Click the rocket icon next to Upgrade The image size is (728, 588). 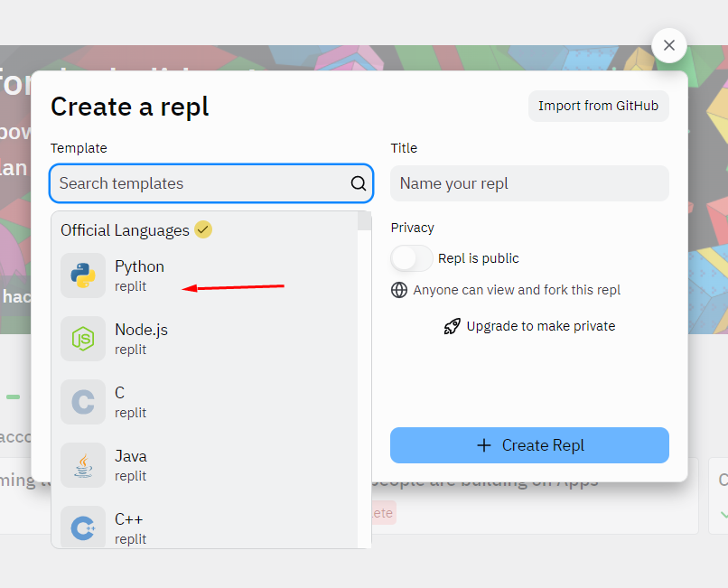click(452, 326)
